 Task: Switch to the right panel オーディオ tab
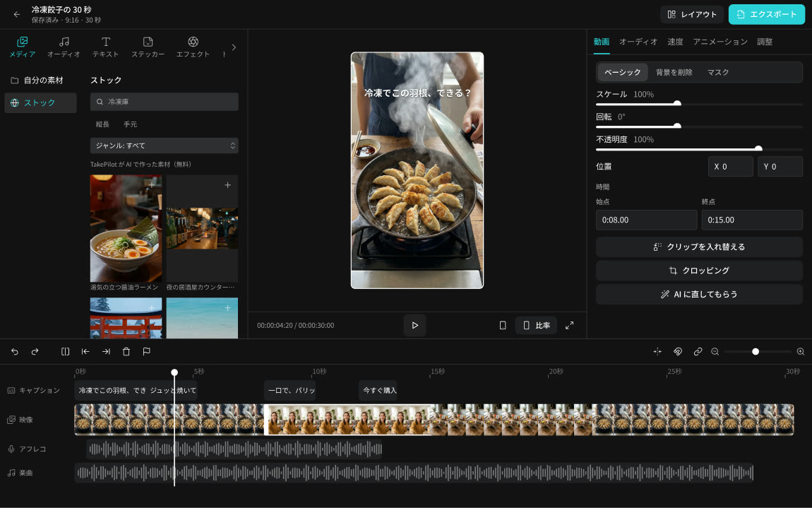638,42
